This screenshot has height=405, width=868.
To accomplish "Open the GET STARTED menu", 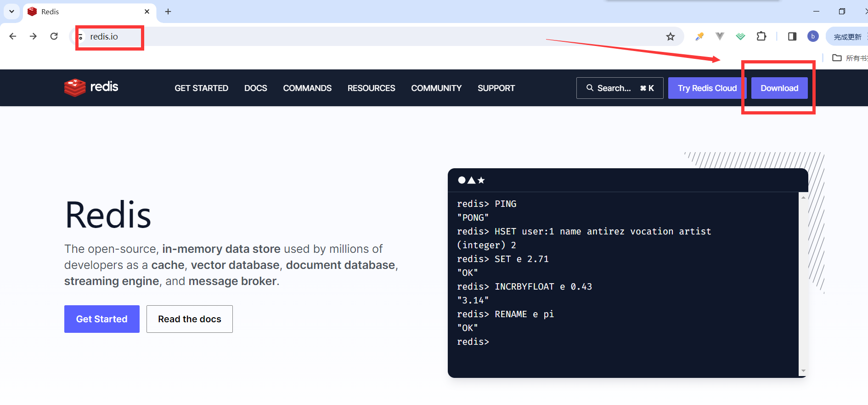I will click(201, 88).
